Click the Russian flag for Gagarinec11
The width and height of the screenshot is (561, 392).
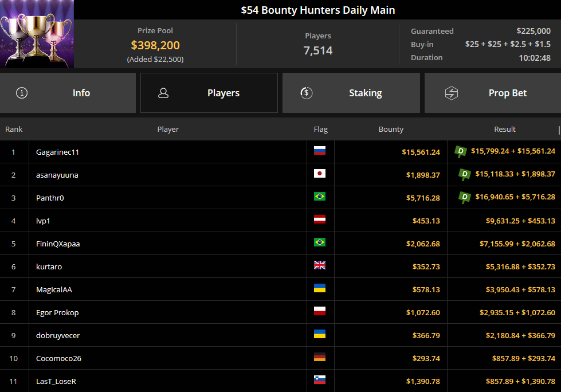click(320, 151)
